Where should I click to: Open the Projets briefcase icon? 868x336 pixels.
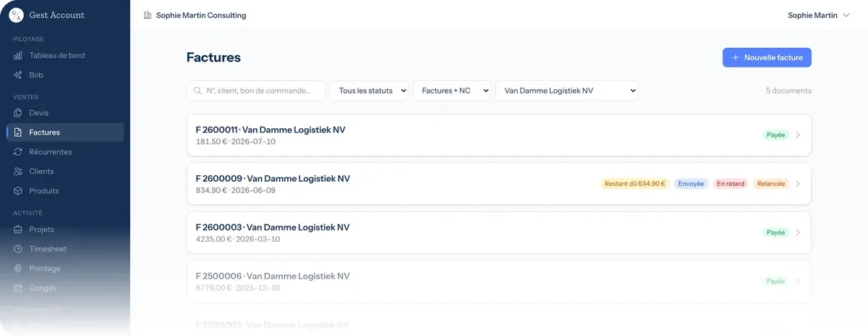[18, 230]
